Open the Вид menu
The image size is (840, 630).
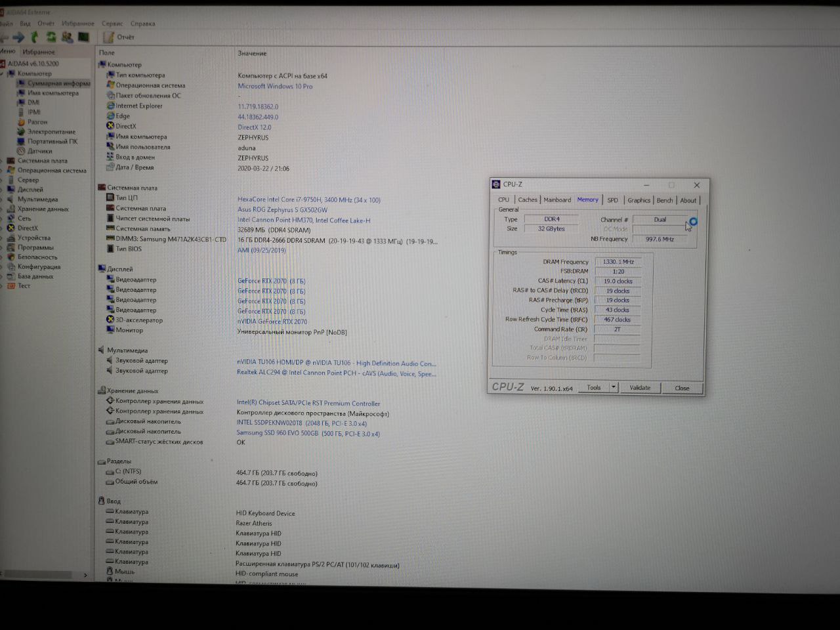click(x=25, y=24)
